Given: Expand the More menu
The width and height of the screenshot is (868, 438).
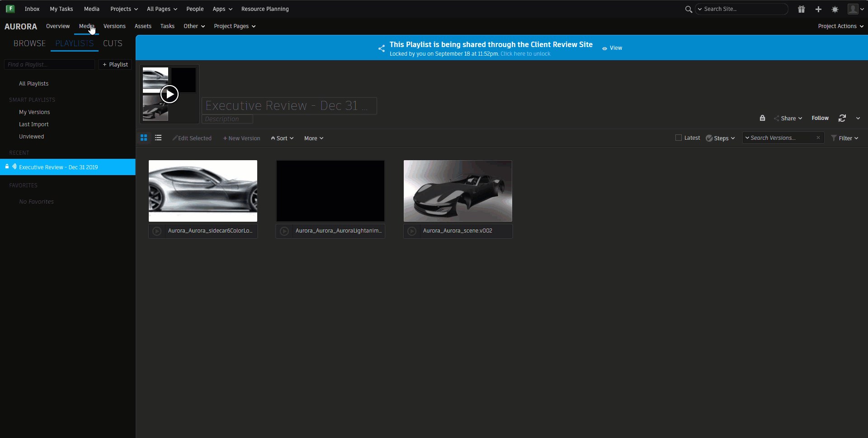Looking at the screenshot, I should 314,138.
